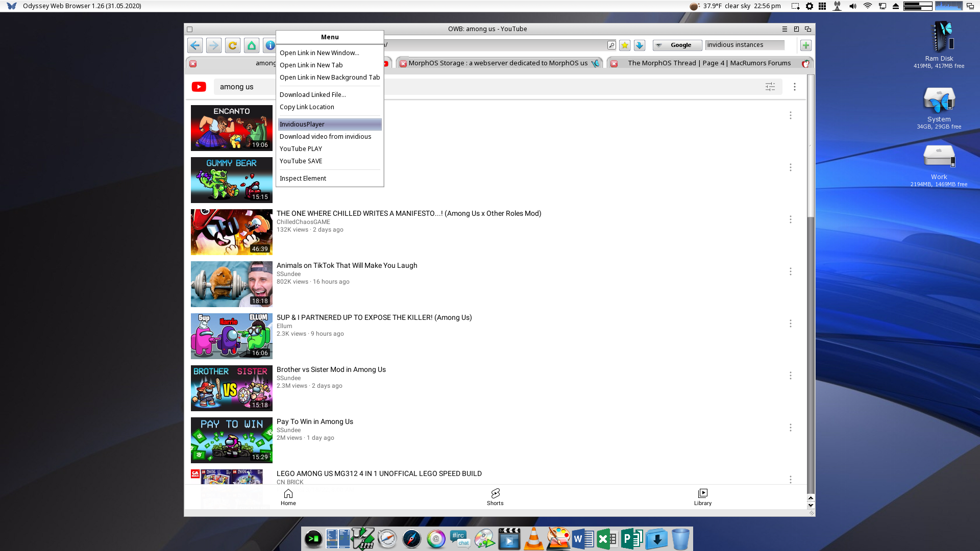This screenshot has width=980, height=551.
Task: Open three-dot options for Pay To Win video
Action: click(x=791, y=428)
